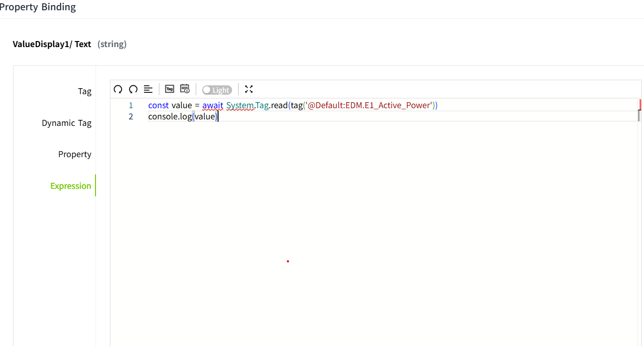Click the ValueDisplay1/ Text heading
Image resolution: width=644 pixels, height=346 pixels.
click(52, 44)
